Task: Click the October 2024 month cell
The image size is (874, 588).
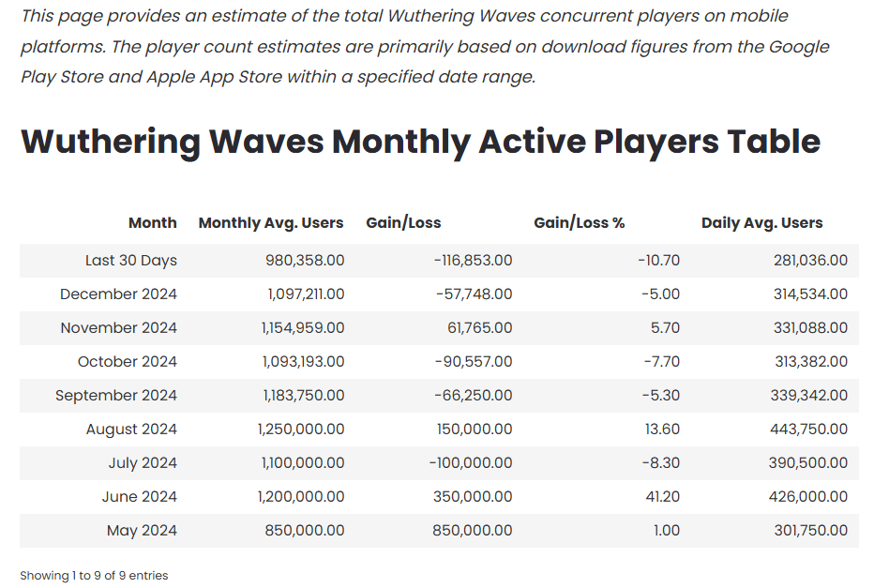Action: (x=128, y=362)
